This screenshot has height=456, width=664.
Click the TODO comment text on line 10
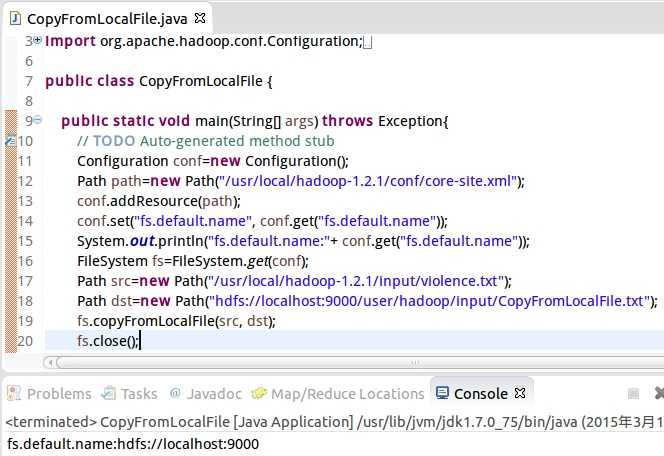point(206,141)
